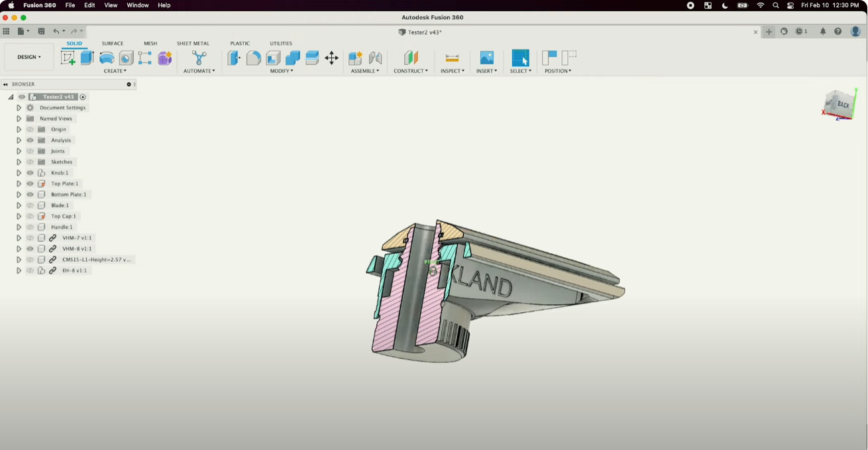Select the Move/Copy tool
Viewport: 868px width, 450px height.
[x=332, y=58]
